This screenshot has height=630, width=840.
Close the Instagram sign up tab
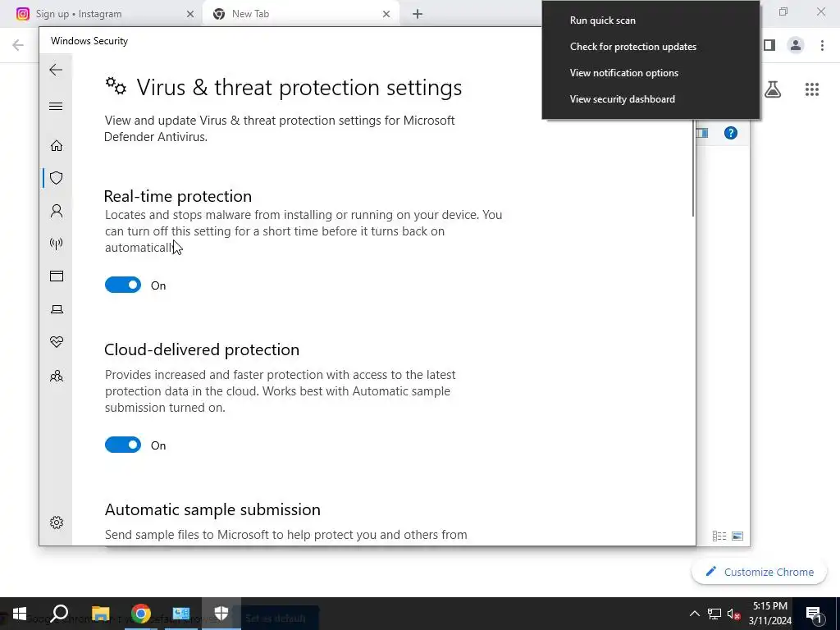pos(190,14)
